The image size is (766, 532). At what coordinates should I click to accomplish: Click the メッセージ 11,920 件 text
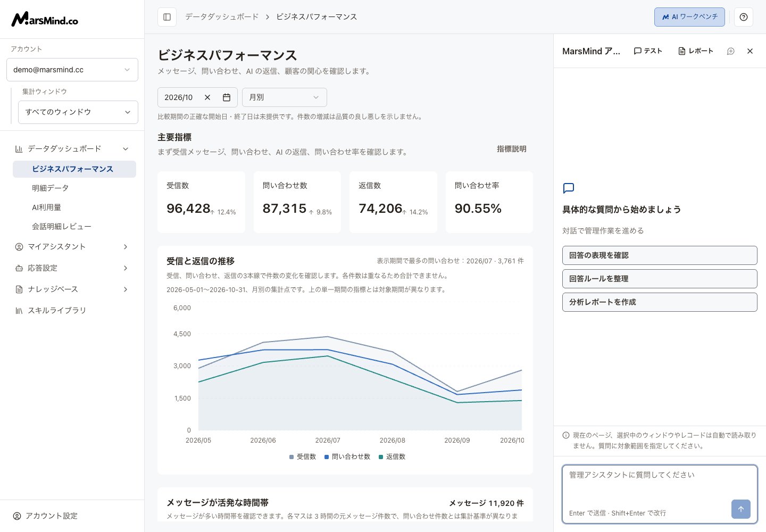[x=486, y=503]
